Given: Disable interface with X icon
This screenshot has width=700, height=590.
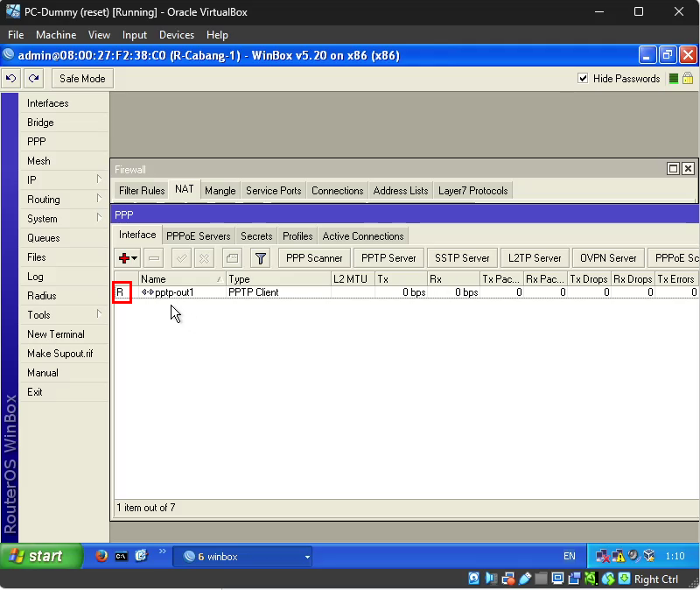Looking at the screenshot, I should coord(204,258).
